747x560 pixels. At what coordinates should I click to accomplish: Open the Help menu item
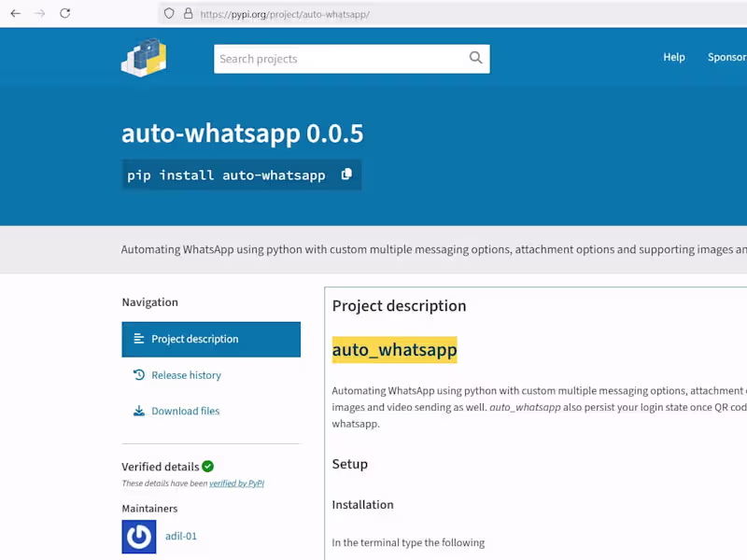(674, 57)
